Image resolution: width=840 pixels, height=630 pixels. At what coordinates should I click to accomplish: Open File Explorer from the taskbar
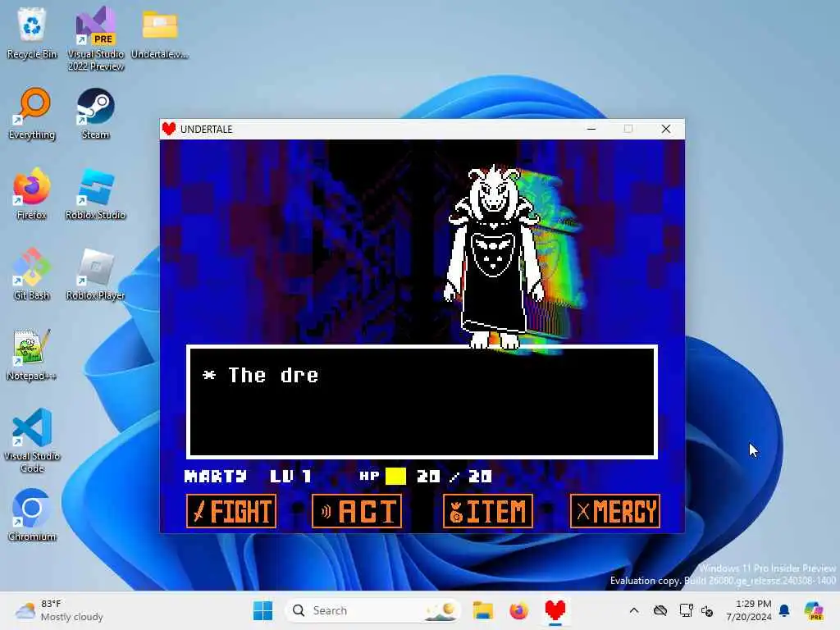click(x=482, y=610)
